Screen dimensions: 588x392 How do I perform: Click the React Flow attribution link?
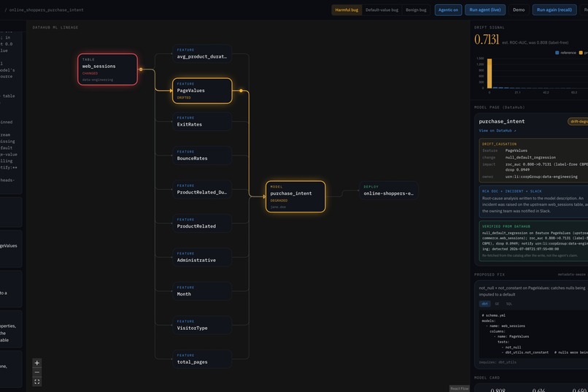(460, 388)
